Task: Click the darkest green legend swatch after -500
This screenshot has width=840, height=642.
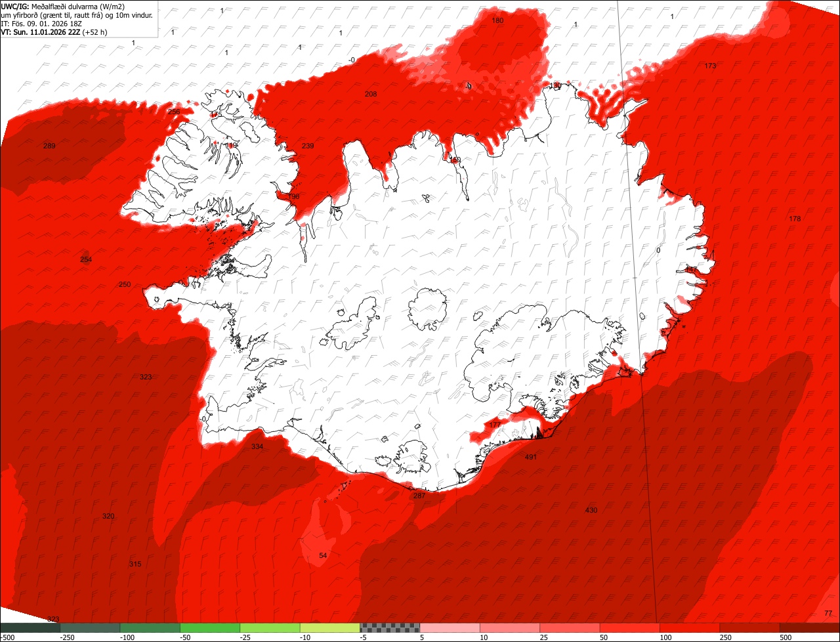Action: [x=30, y=628]
